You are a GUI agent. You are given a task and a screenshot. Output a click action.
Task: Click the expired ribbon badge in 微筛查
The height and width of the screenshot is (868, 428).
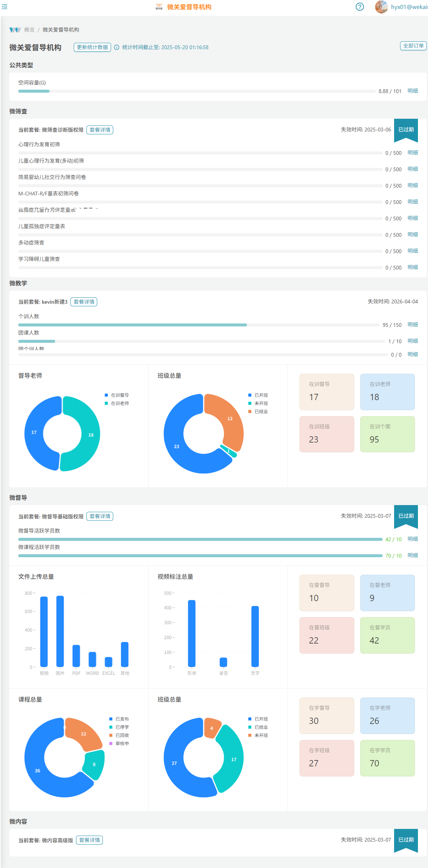pyautogui.click(x=406, y=130)
